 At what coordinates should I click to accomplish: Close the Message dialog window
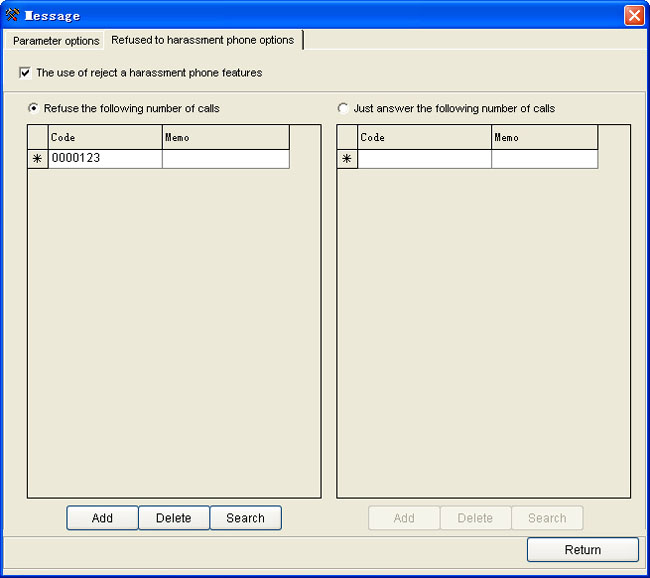(634, 15)
